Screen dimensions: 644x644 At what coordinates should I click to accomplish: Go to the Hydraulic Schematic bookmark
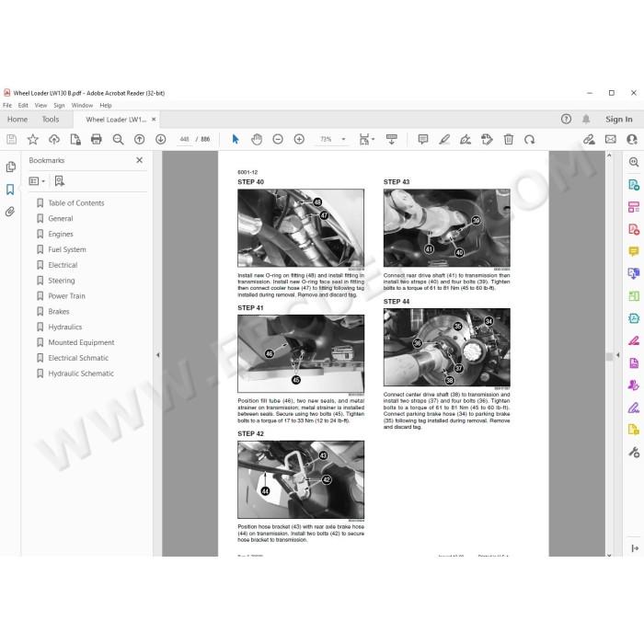pyautogui.click(x=81, y=374)
